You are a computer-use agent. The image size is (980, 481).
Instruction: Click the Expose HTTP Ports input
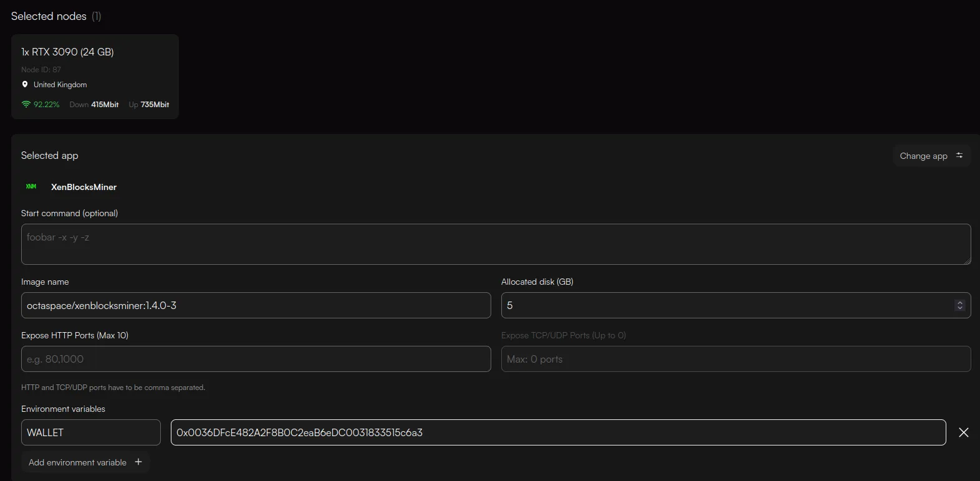[256, 359]
